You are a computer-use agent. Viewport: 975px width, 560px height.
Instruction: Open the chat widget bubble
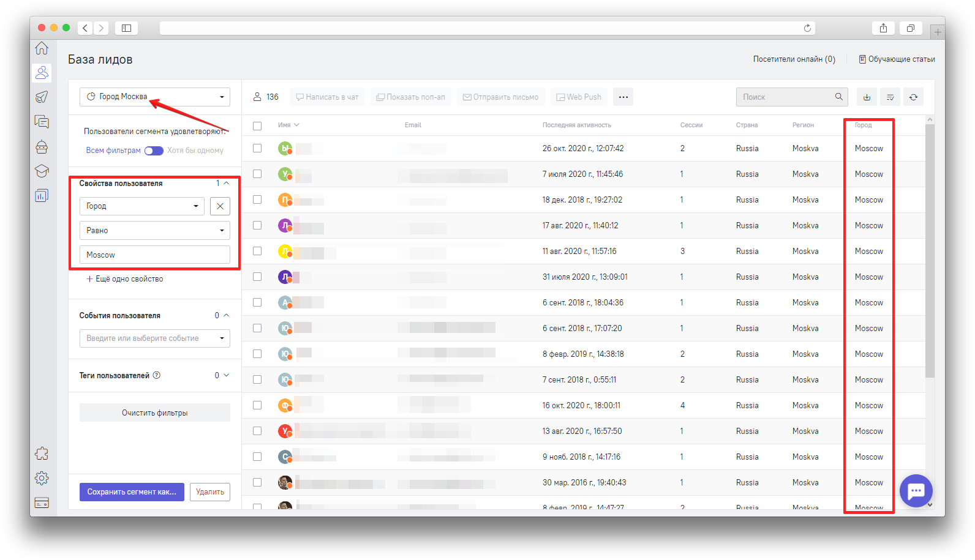(916, 491)
